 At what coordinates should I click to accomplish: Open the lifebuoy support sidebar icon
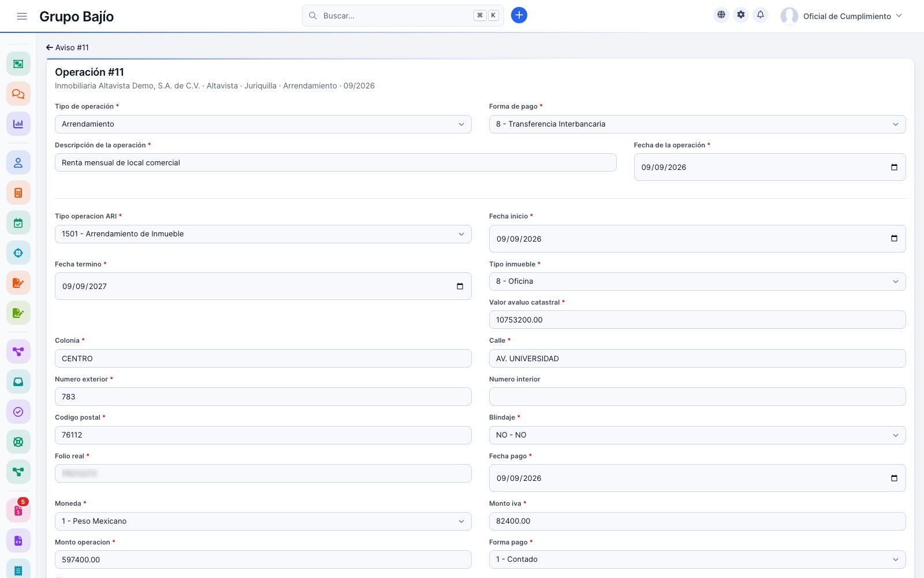point(18,442)
